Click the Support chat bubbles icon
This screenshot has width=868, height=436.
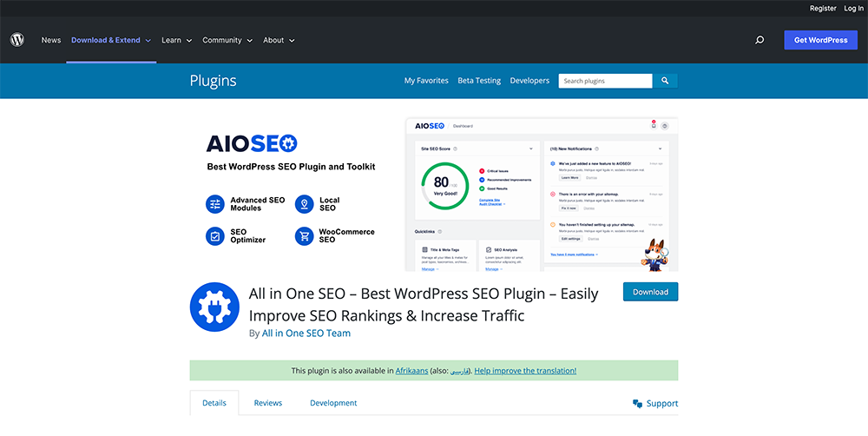tap(638, 404)
